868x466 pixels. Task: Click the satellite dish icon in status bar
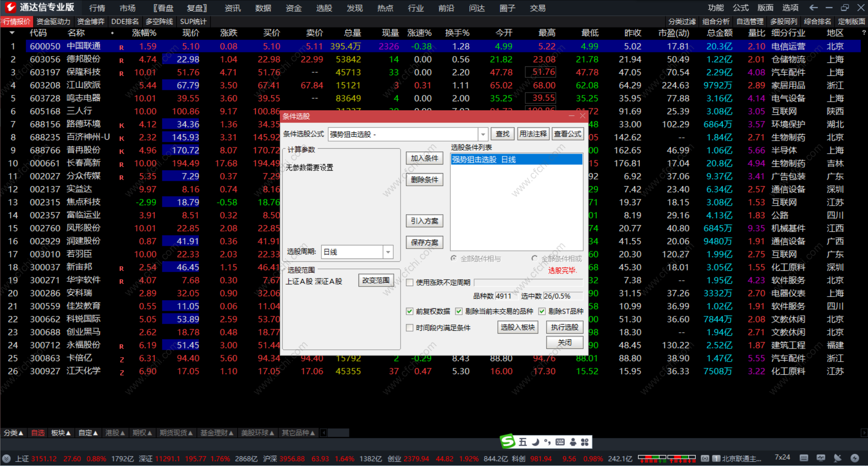(838, 458)
